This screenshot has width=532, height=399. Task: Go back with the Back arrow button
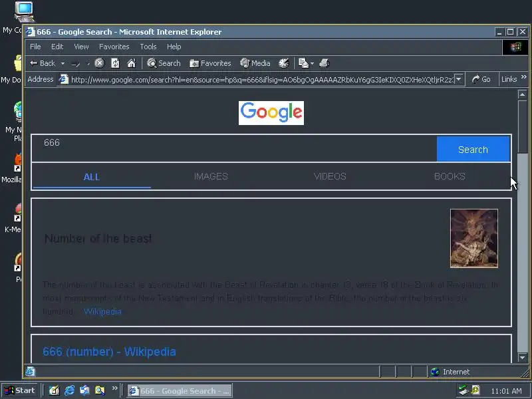(42, 63)
